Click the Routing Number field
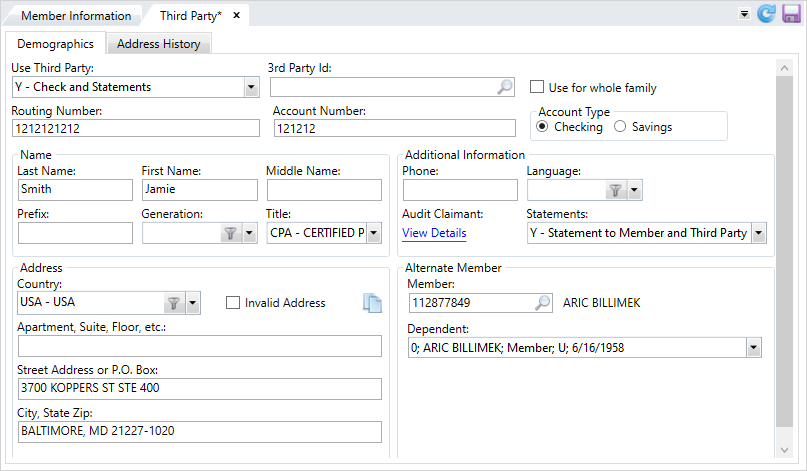 [x=136, y=128]
